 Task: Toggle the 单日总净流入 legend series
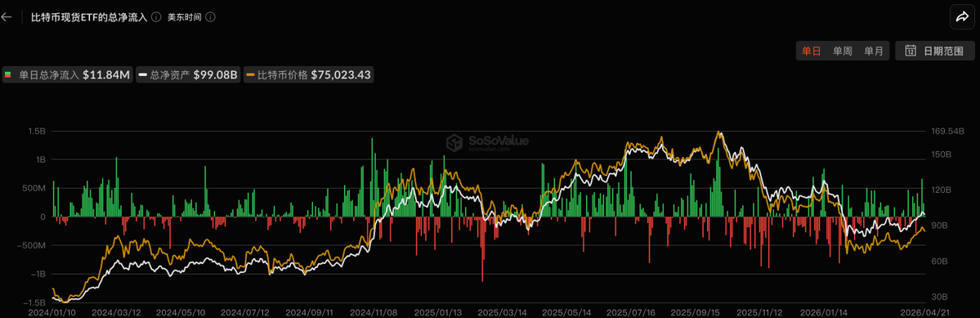coord(67,75)
